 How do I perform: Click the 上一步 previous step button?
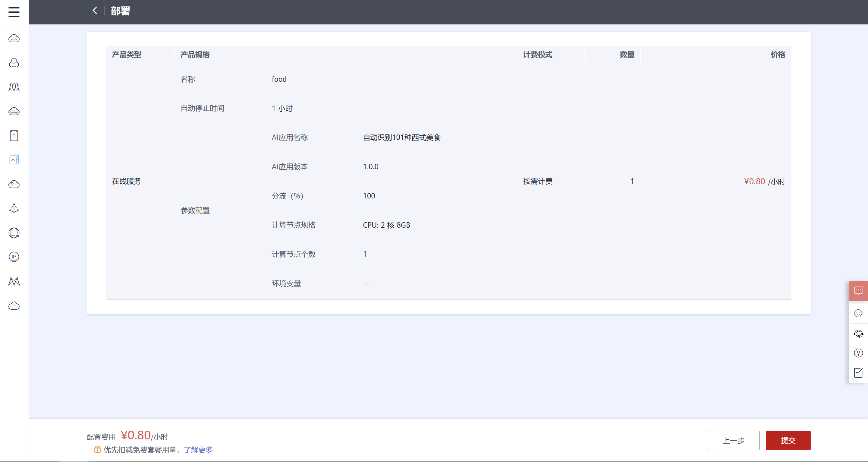pos(733,440)
